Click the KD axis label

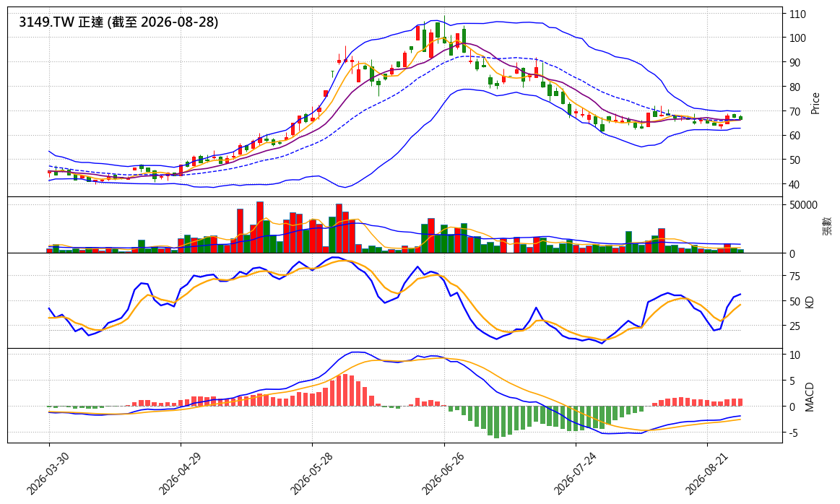coord(810,302)
